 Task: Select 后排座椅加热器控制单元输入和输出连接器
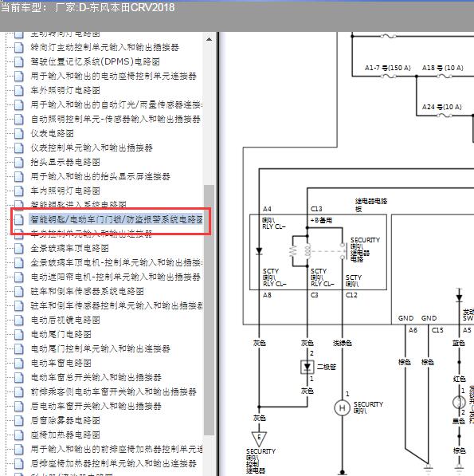[x=113, y=463]
